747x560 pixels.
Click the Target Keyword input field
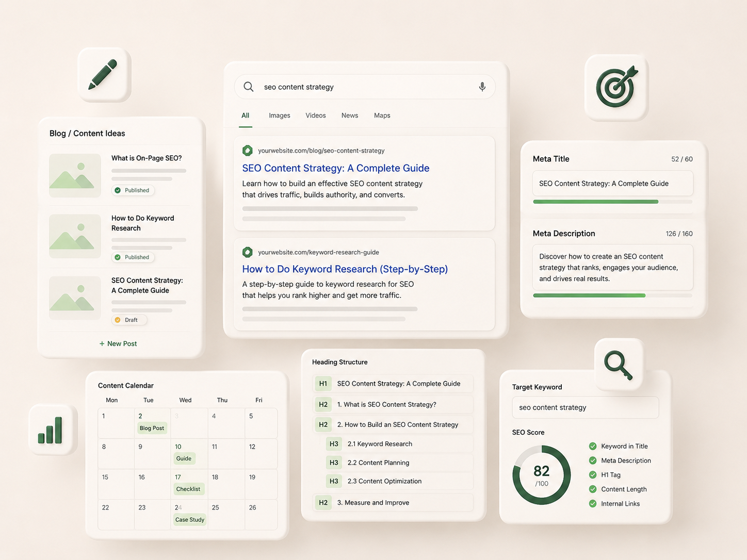pyautogui.click(x=586, y=407)
